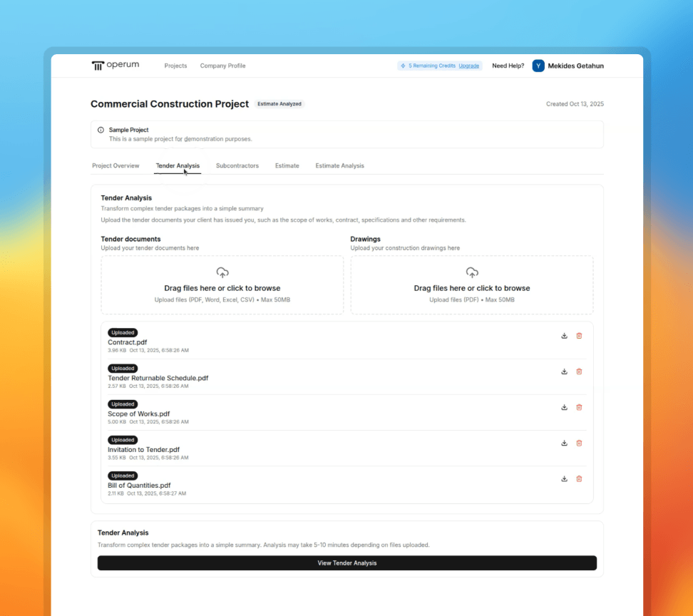Download the Bill of Quantities.pdf file
Image resolution: width=693 pixels, height=616 pixels.
click(564, 478)
